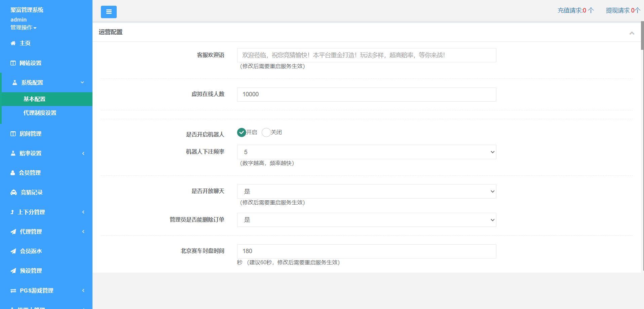Screen dimensions: 644x309
Task: Click the paper plane icon beside 会员返水
Action: 13,251
